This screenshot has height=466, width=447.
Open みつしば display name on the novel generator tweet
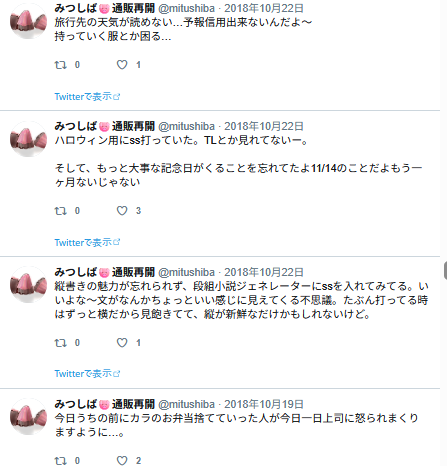(x=75, y=272)
